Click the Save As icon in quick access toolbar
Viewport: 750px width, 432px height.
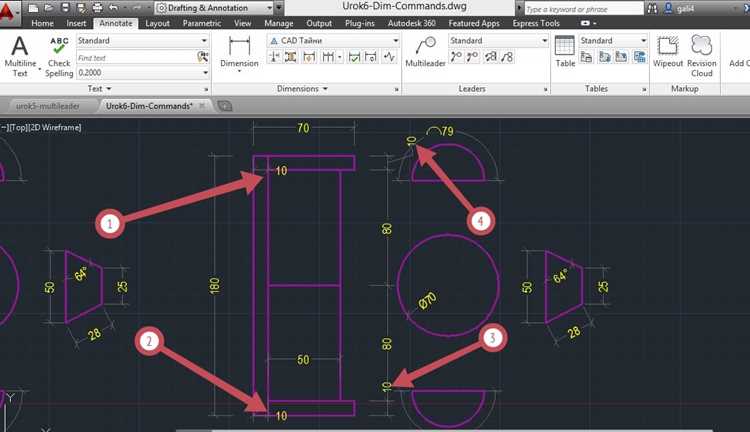coord(81,8)
